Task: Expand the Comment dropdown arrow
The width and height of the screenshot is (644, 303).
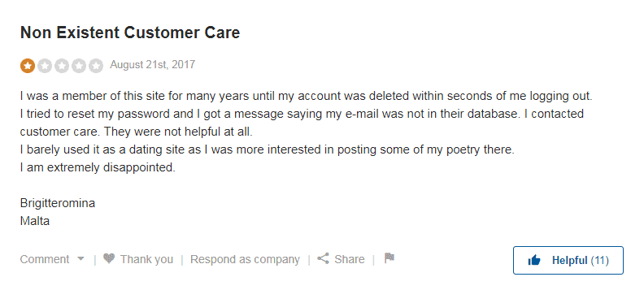Action: click(x=81, y=259)
